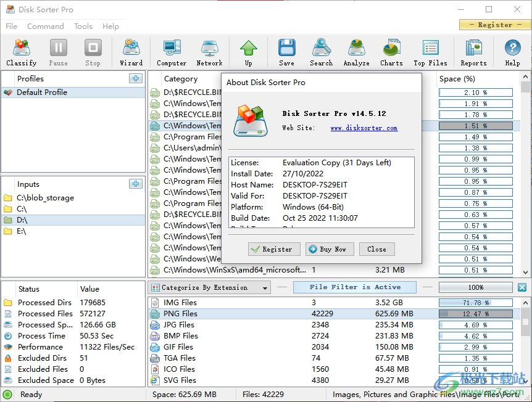Click the Excluded Space status row
The width and height of the screenshot is (532, 402).
tap(73, 380)
